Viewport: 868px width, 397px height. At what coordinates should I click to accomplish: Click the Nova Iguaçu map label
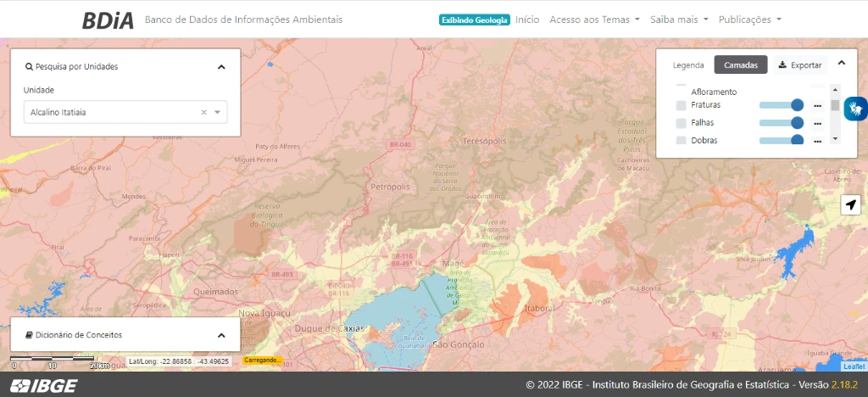click(x=264, y=313)
